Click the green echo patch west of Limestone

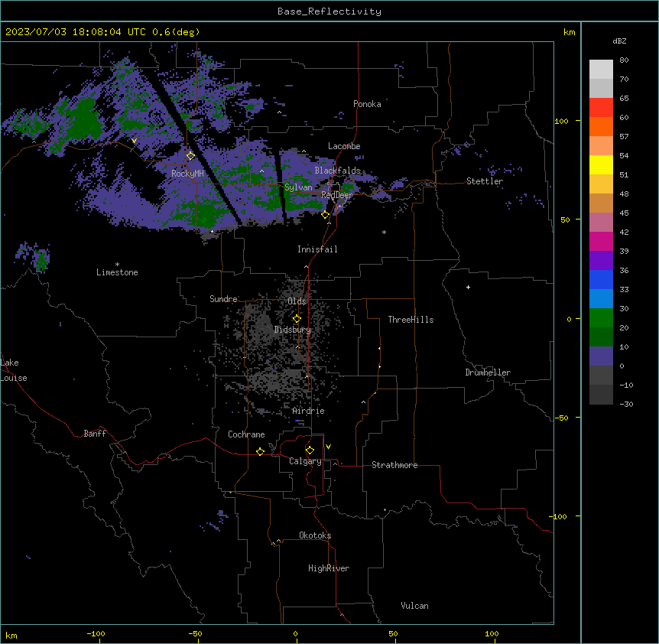[41, 259]
